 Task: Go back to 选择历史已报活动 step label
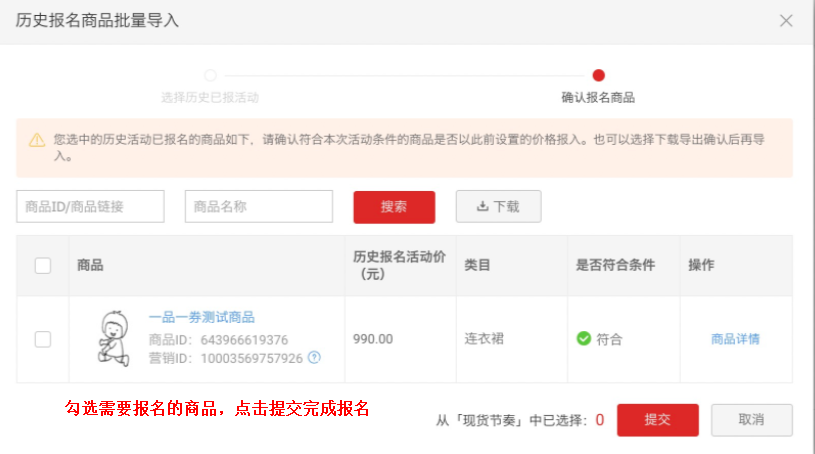[x=210, y=98]
